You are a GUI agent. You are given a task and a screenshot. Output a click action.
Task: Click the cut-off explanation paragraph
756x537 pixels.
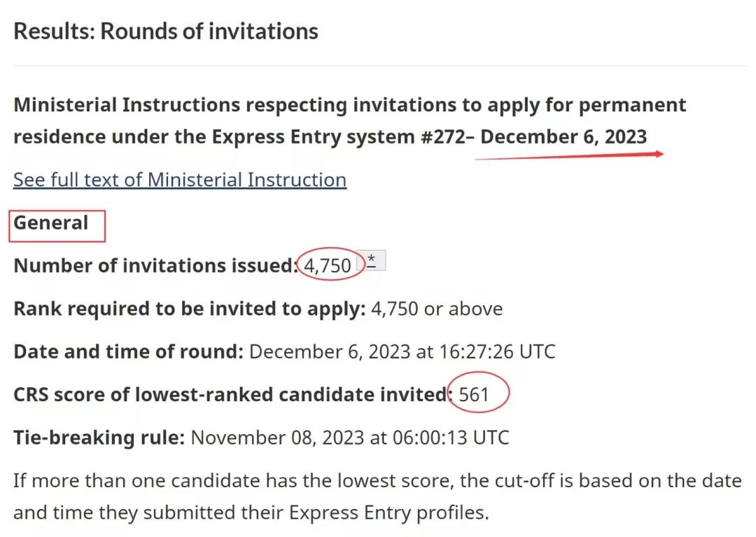[x=377, y=496]
